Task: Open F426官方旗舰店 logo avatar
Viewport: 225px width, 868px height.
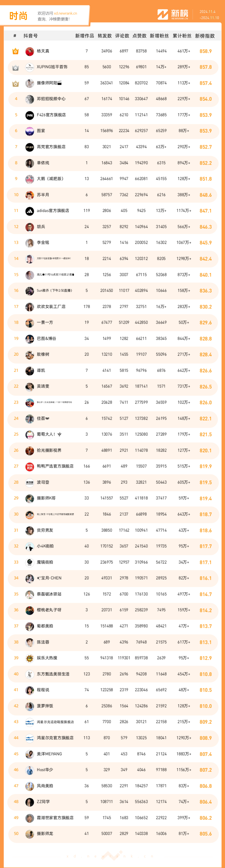Action: (x=30, y=115)
